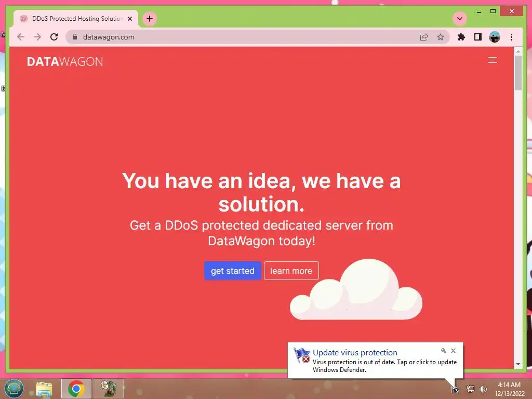Switch to Chrome on the taskbar

click(x=76, y=389)
